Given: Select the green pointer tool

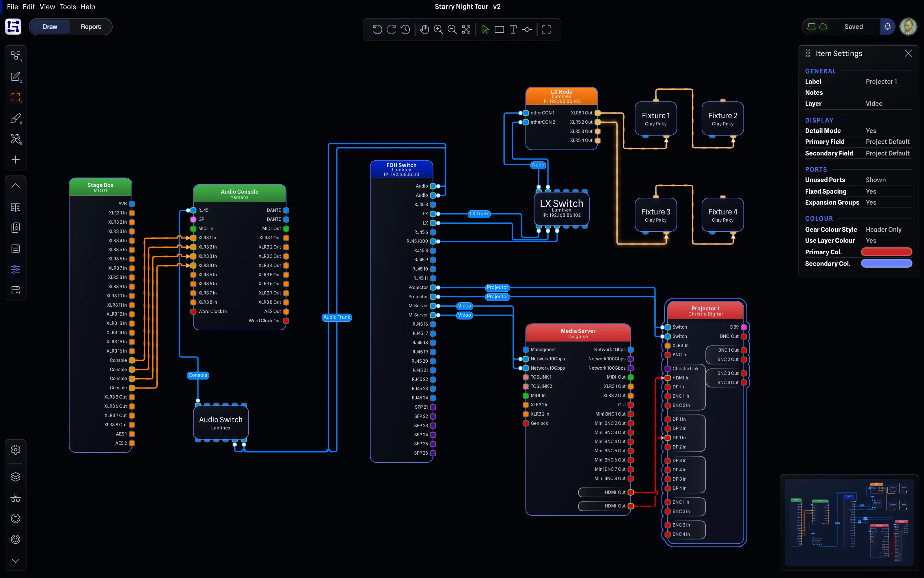Looking at the screenshot, I should (x=485, y=29).
